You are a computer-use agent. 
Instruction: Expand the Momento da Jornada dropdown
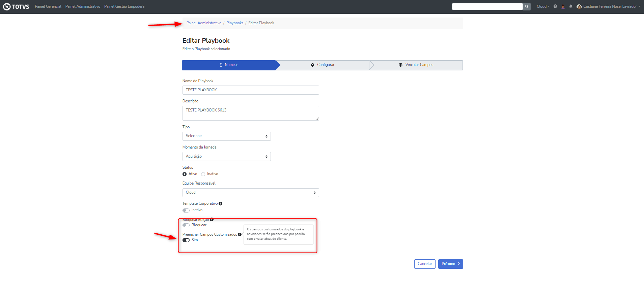pyautogui.click(x=226, y=157)
